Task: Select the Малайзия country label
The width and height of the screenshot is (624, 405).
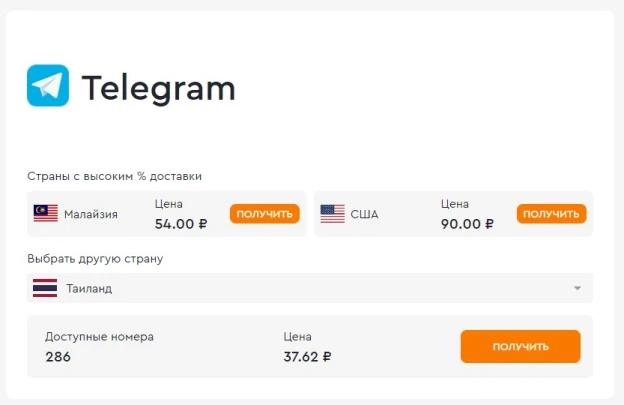Action: [x=91, y=214]
